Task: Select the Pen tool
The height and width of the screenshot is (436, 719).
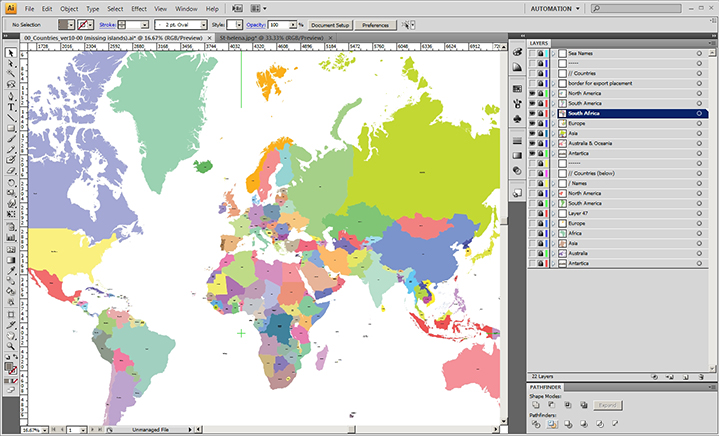Action: click(x=10, y=96)
